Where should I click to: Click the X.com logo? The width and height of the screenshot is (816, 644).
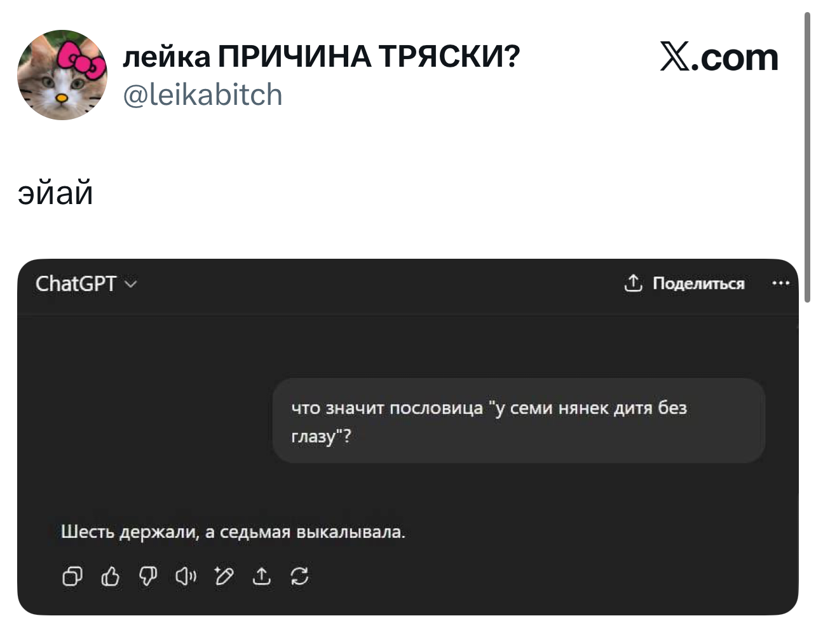click(x=719, y=57)
